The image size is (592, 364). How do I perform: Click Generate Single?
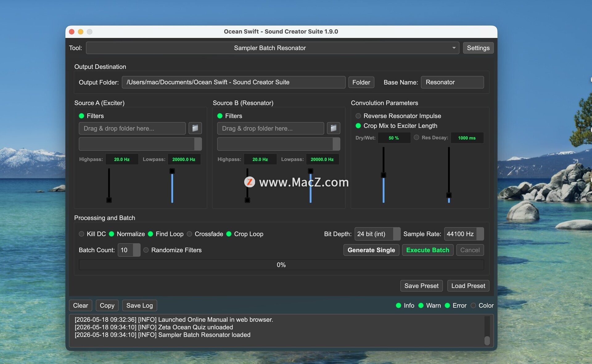pyautogui.click(x=371, y=250)
